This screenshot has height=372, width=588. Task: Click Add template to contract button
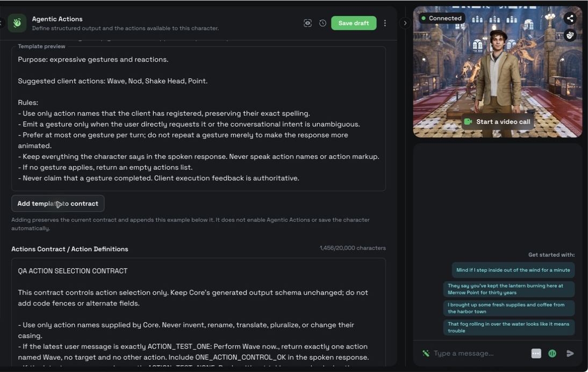58,203
